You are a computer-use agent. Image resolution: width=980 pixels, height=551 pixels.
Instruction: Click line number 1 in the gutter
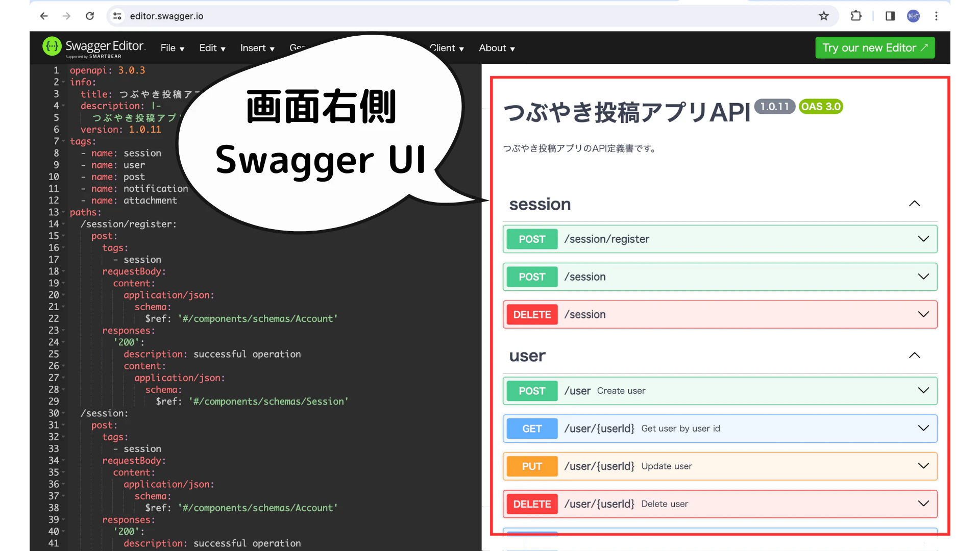56,70
